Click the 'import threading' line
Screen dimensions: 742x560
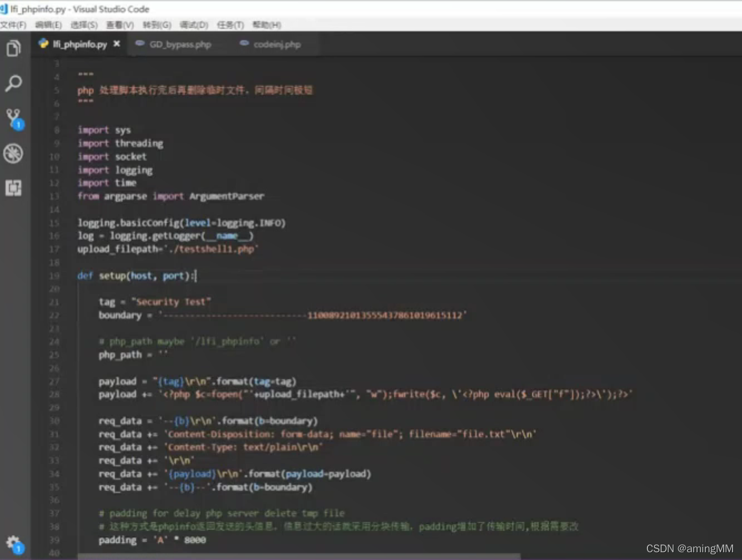120,143
